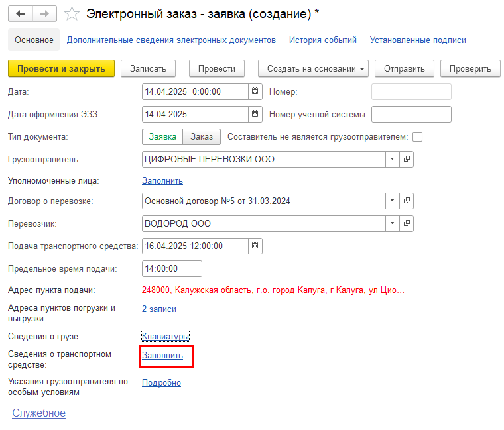Viewport: 504px width, 430px height.
Task: Open Перевозчик record with the open icon
Action: [407, 223]
